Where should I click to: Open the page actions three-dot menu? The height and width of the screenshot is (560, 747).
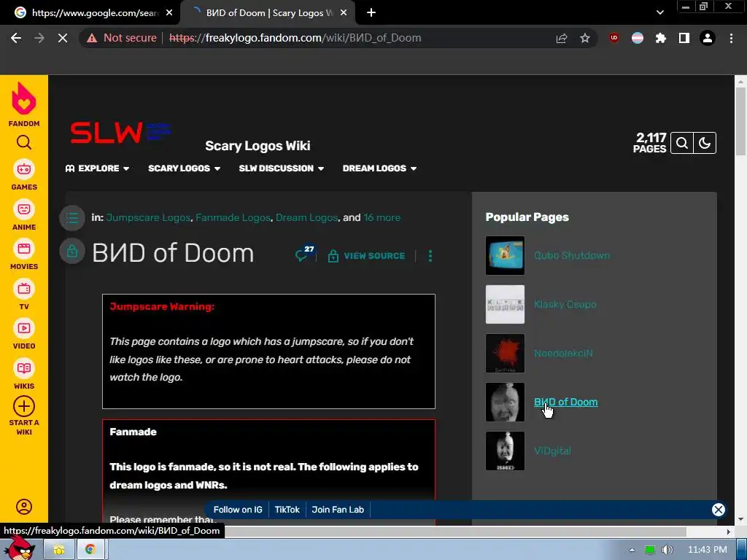tap(430, 256)
